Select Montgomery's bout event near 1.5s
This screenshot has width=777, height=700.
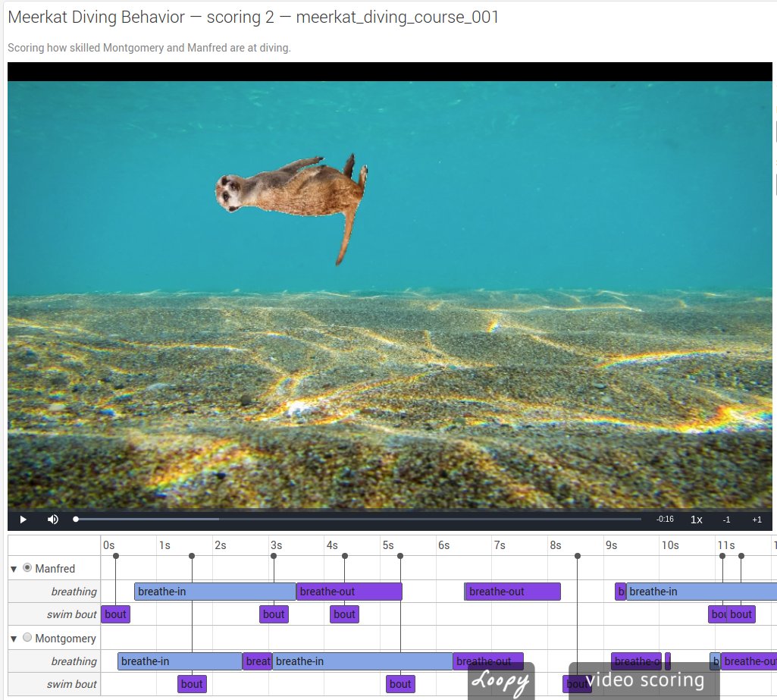point(192,684)
